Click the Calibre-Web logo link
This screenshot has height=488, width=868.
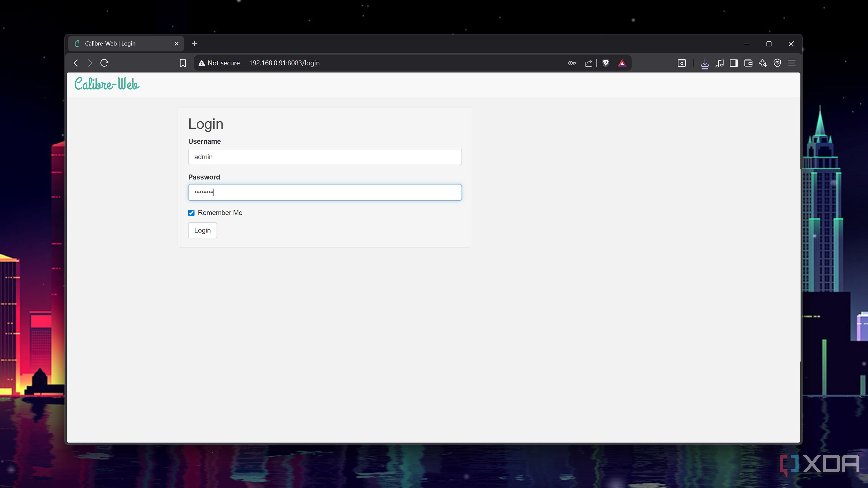coord(107,84)
